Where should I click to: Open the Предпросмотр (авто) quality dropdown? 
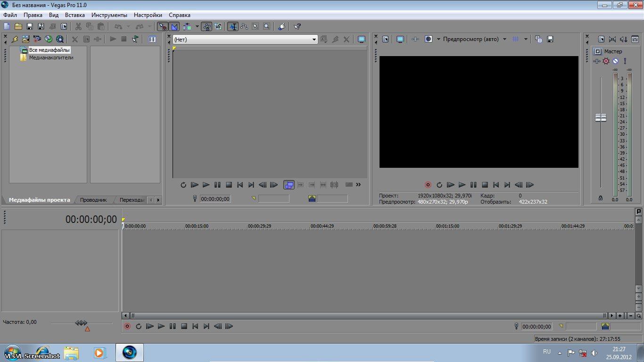(504, 40)
